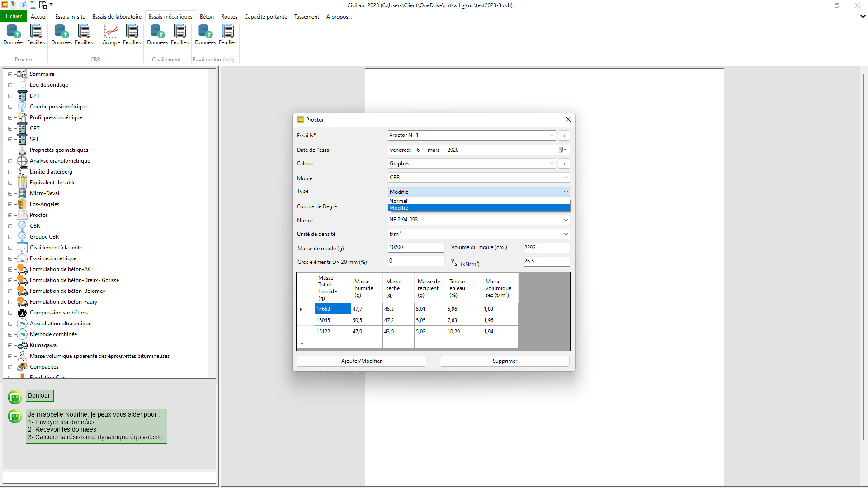
Task: Click the Gros éléments D> 20 mm field
Action: coord(416,261)
